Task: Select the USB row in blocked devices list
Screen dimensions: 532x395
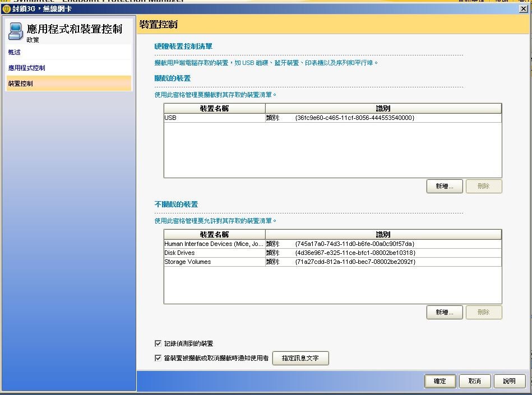Action: click(x=332, y=118)
